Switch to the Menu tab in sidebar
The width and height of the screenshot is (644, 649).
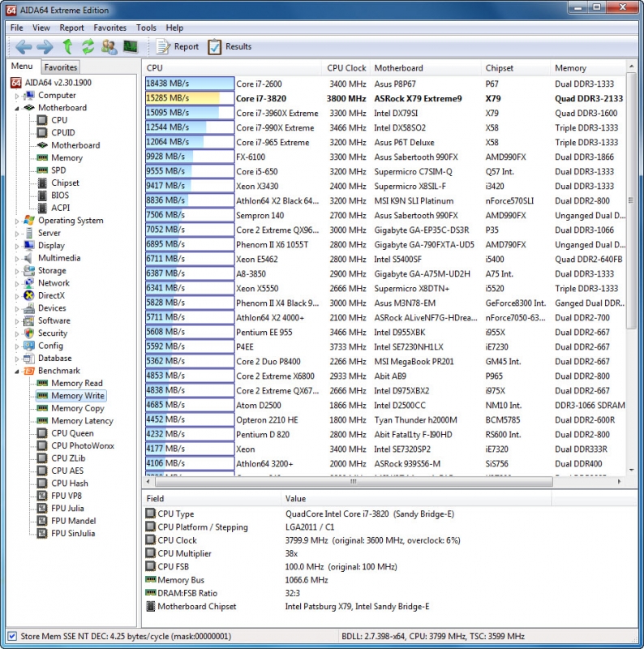tap(22, 67)
